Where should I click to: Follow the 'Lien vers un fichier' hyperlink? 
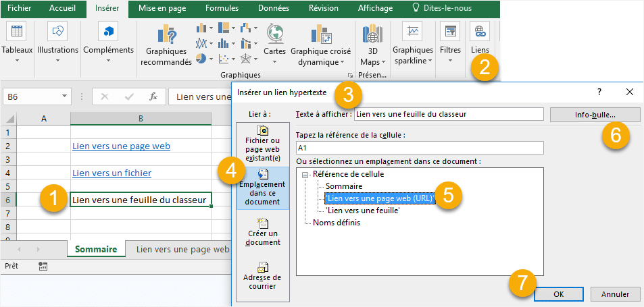pos(111,173)
